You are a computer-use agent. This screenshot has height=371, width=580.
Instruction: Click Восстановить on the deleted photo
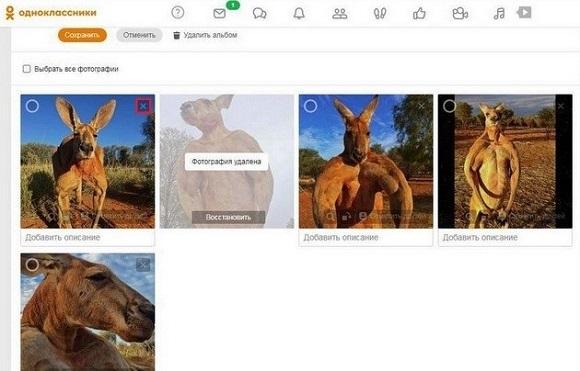(228, 217)
